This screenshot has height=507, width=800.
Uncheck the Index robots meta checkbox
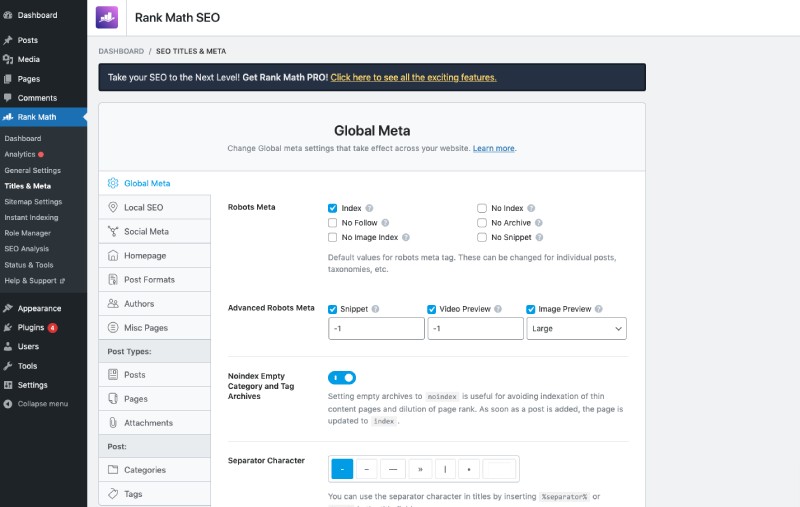coord(333,208)
